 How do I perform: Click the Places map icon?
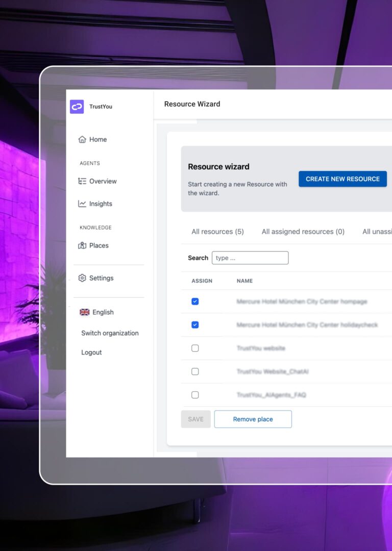pos(82,245)
